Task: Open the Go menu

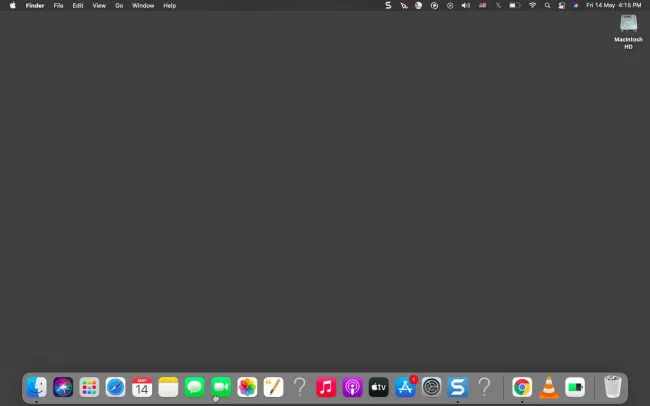Action: 119,5
